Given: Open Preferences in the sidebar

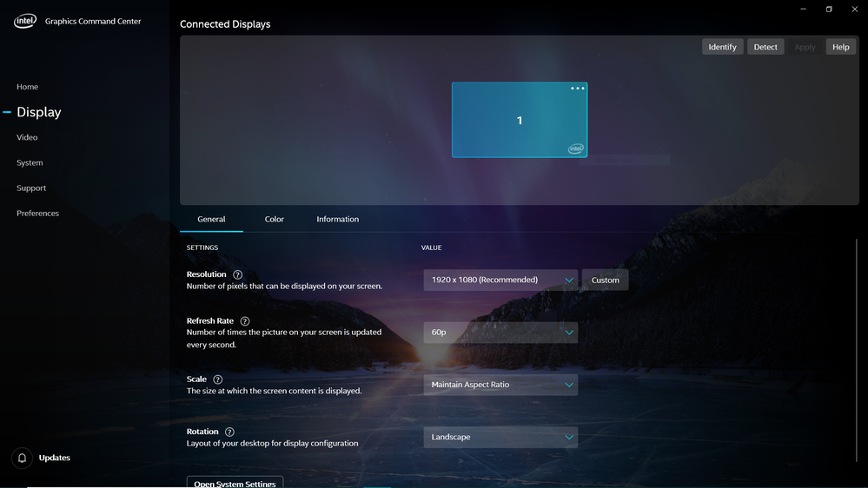Looking at the screenshot, I should (x=37, y=213).
